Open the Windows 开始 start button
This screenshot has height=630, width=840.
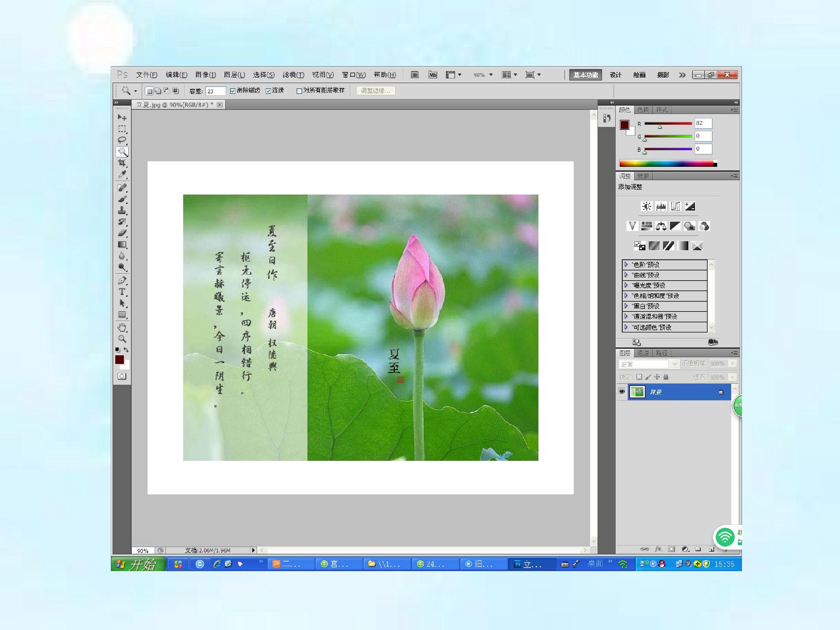coord(138,564)
